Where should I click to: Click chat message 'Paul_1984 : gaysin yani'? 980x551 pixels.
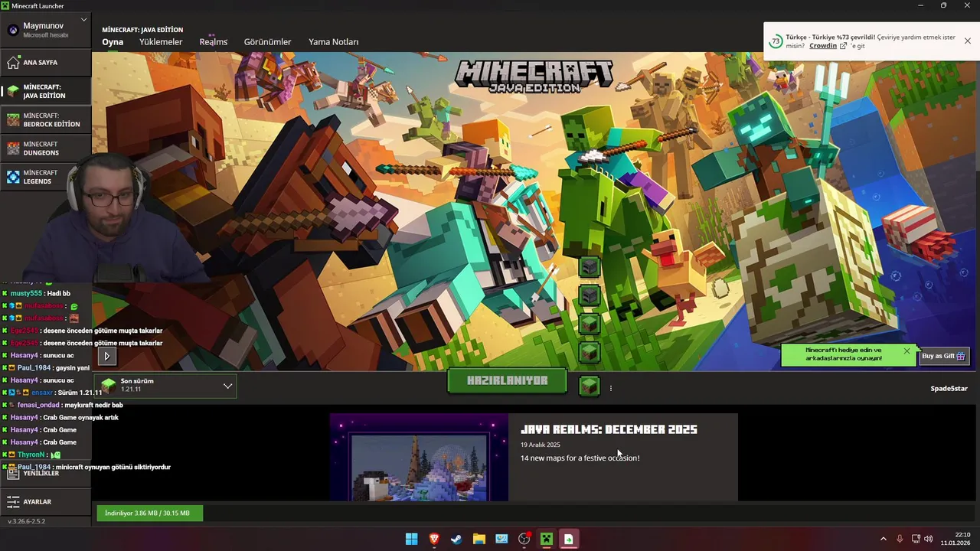point(46,368)
